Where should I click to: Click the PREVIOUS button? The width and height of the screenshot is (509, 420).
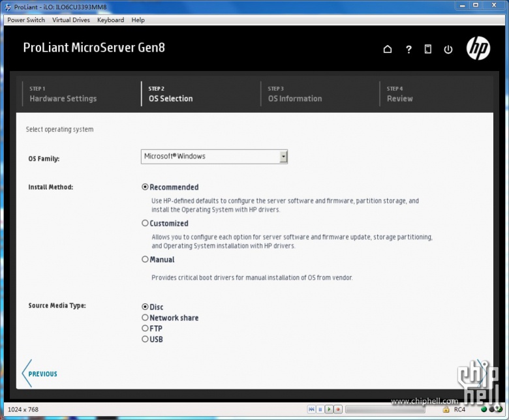40,374
